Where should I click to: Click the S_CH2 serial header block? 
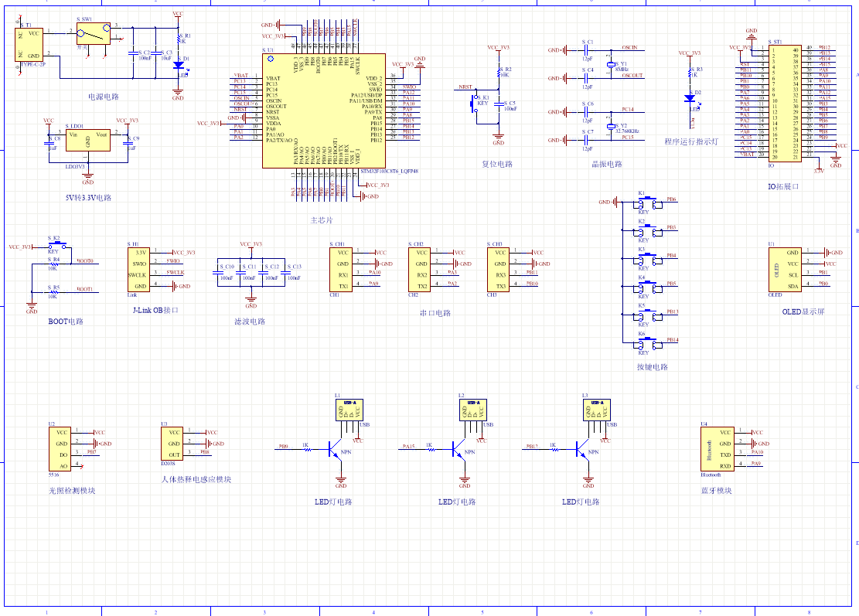[x=419, y=270]
